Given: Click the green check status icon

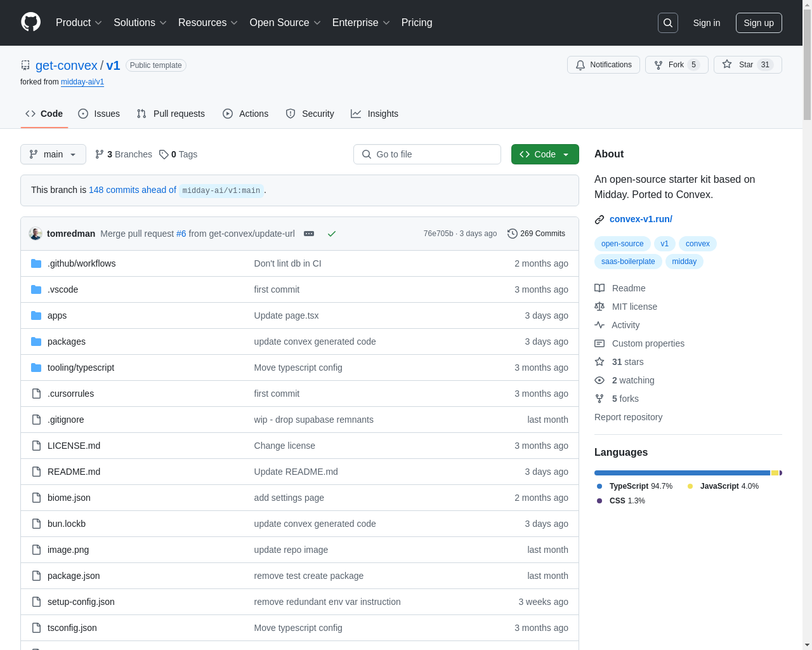Looking at the screenshot, I should [331, 234].
